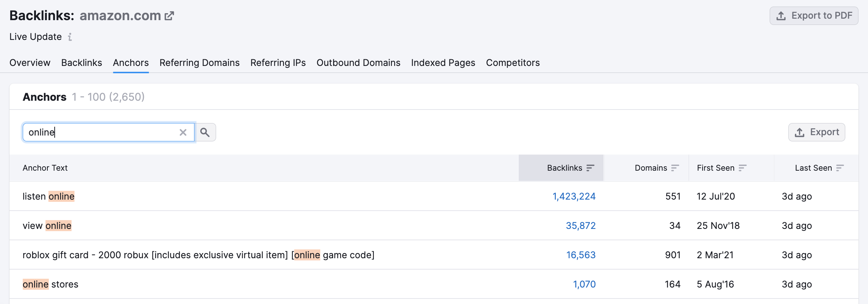Viewport: 868px width, 304px height.
Task: Open 1,070 backlinks for online stores
Action: (584, 284)
